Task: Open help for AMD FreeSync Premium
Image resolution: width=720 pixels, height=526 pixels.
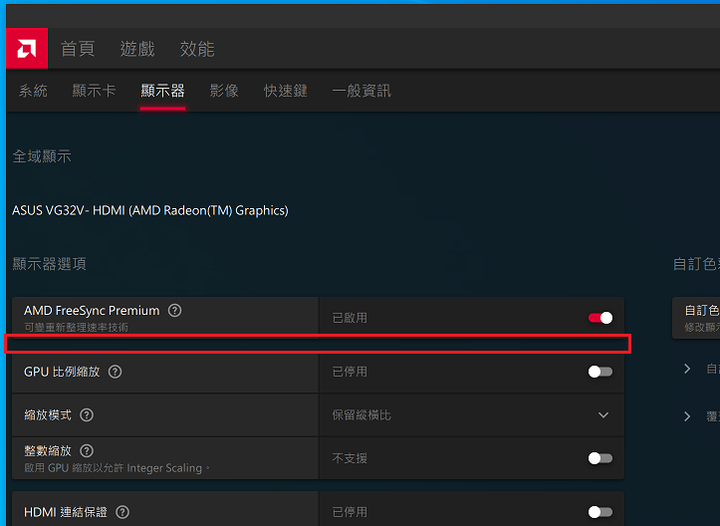Action: (174, 311)
